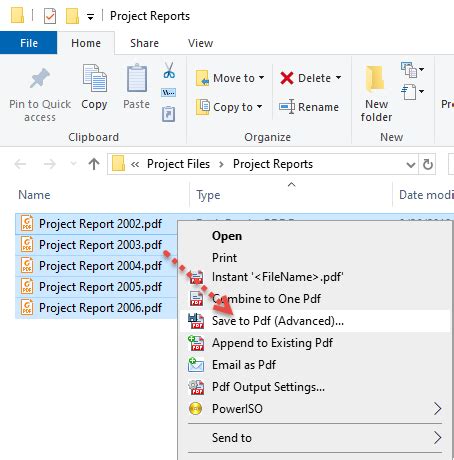
Task: Expand the Delete options arrow
Action: pos(338,78)
